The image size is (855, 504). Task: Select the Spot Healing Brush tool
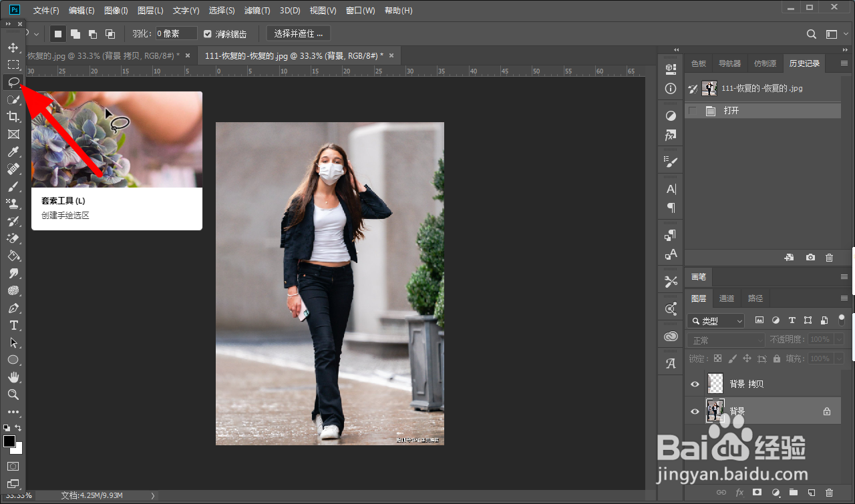coord(13,169)
